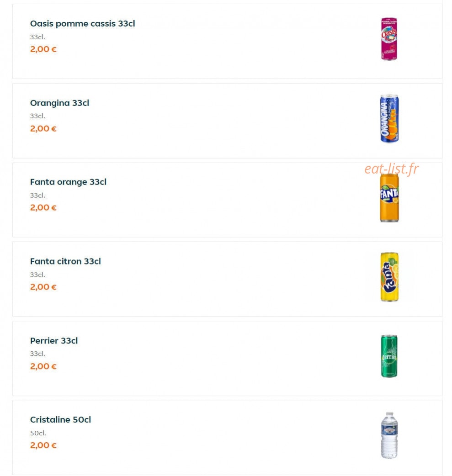Click the Orangina price 2,00 €
Viewport: 452px width, 476px height.
click(43, 129)
